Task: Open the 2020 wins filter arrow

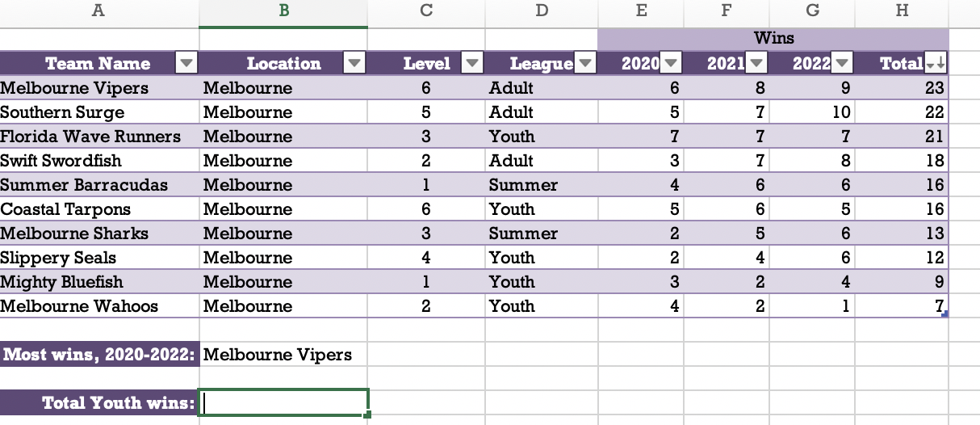Action: coord(672,64)
